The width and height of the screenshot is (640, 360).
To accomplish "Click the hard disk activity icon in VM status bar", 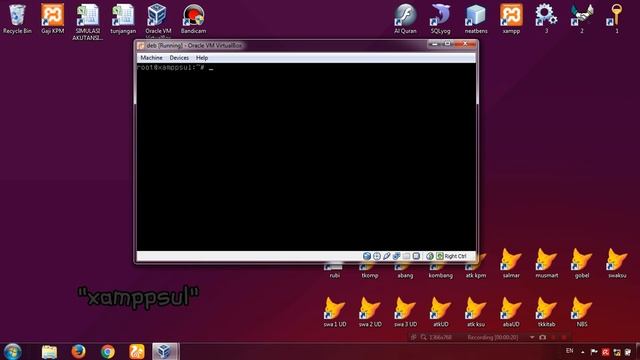I will pyautogui.click(x=367, y=256).
